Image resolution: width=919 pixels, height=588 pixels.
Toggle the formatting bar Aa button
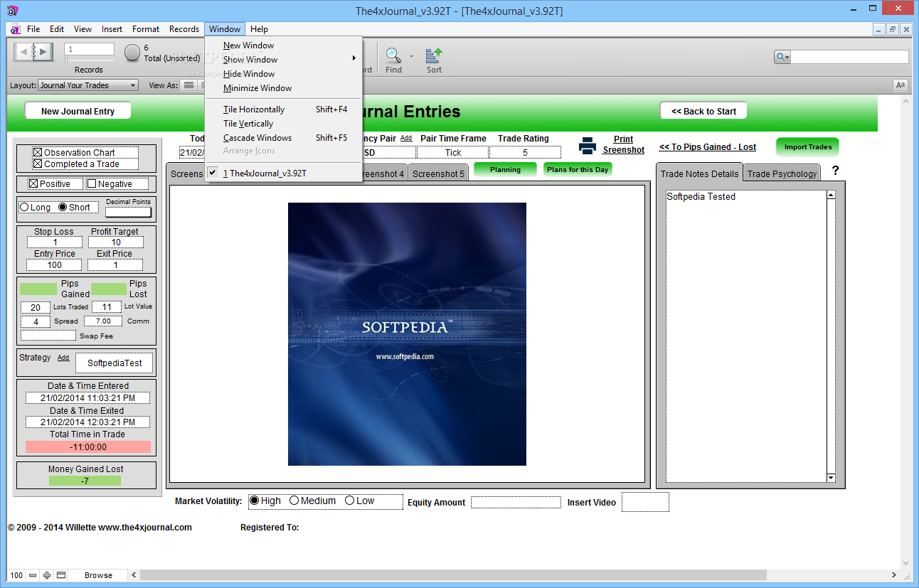coord(901,85)
